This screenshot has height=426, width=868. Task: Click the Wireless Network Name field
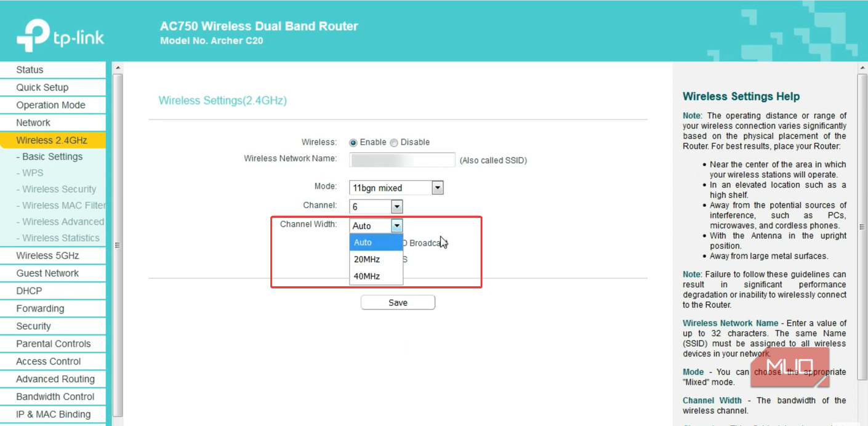pos(402,160)
